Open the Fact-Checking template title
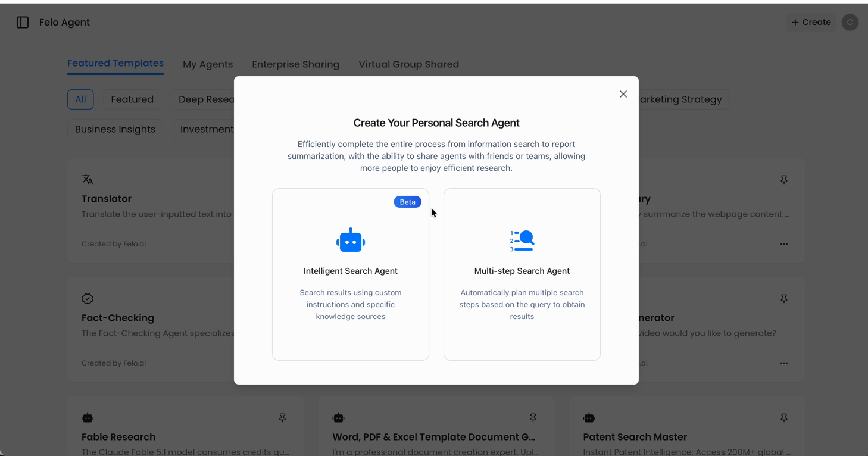The width and height of the screenshot is (868, 456). [118, 318]
